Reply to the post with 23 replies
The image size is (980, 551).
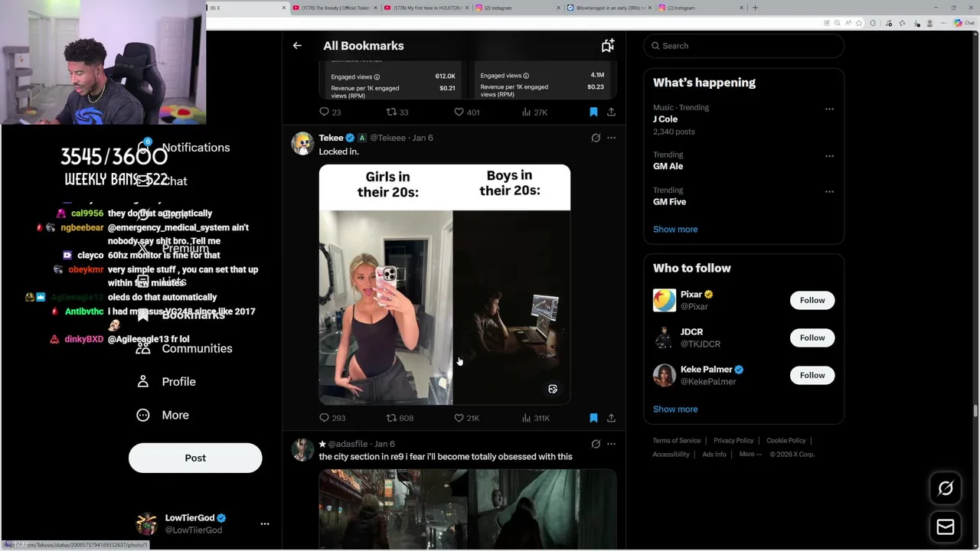pos(330,112)
